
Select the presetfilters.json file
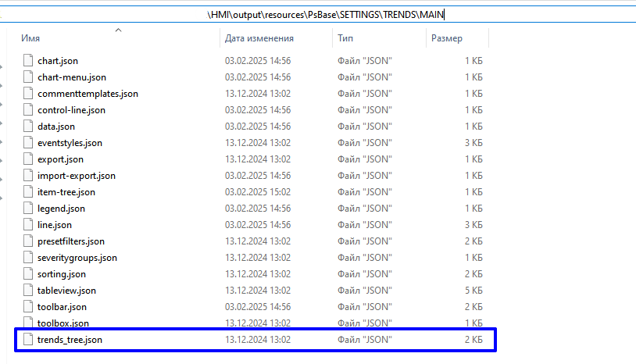tap(71, 241)
